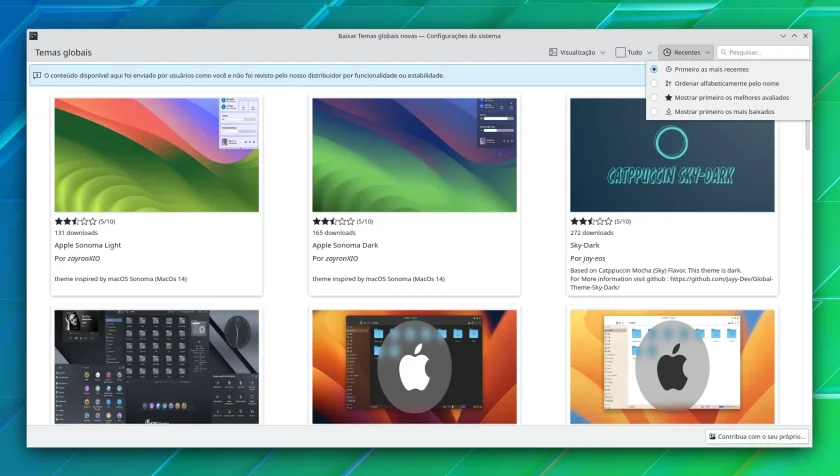Image resolution: width=840 pixels, height=476 pixels.
Task: Open the dark desktop grid theme thumbnail
Action: point(156,367)
